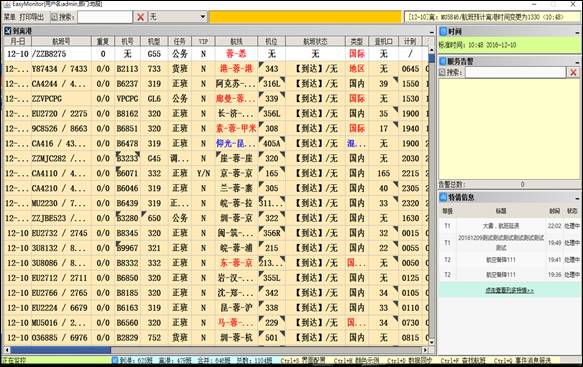583x367 pixels.
Task: Click inside the top search input field
Action: click(105, 17)
